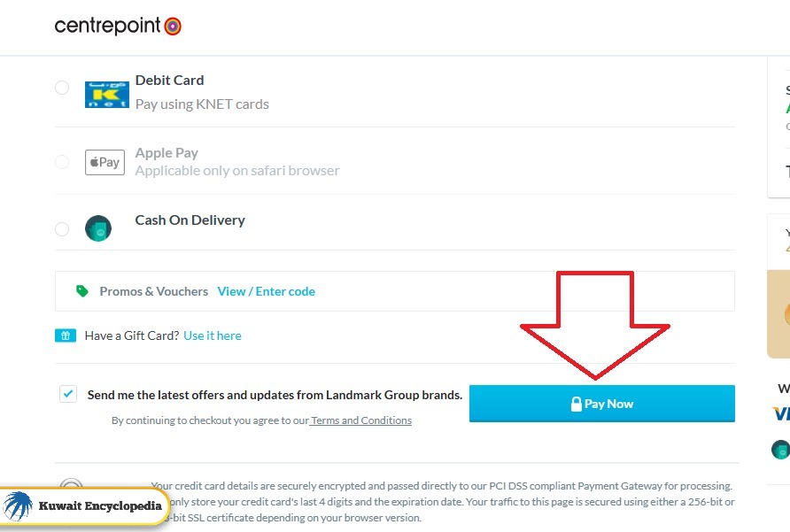Click the Debit Card label text
The image size is (790, 532).
click(x=169, y=80)
